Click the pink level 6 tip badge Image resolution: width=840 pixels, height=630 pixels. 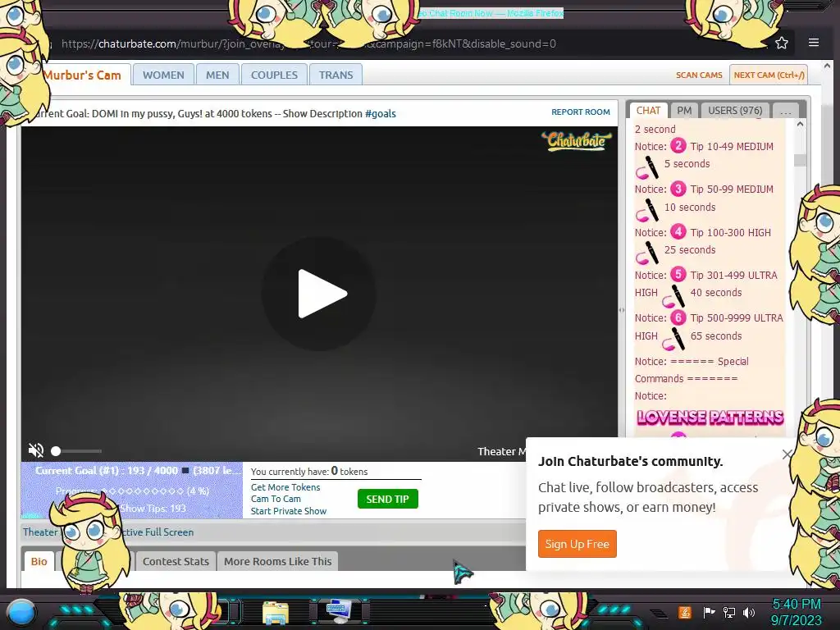coord(678,317)
